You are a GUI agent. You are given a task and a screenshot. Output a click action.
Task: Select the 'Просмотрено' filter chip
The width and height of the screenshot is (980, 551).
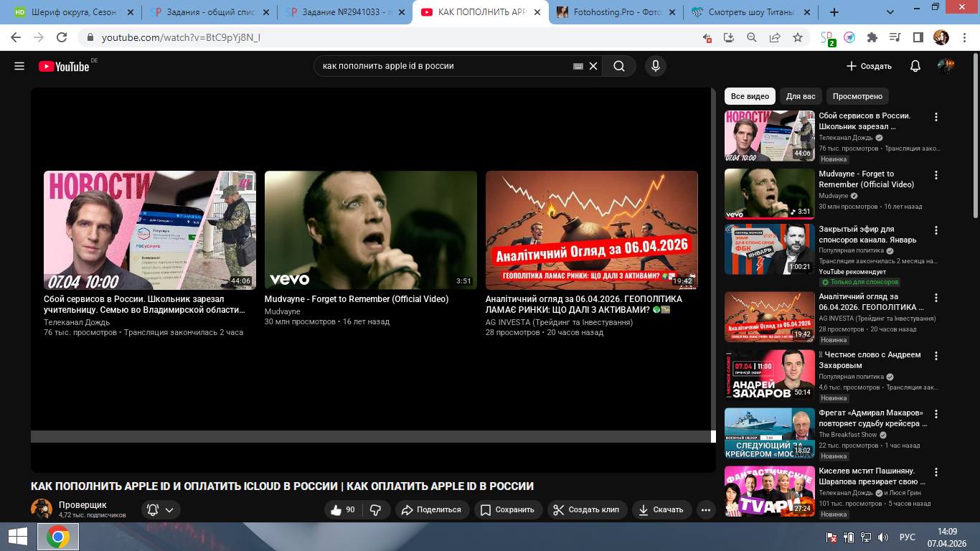[x=857, y=96]
